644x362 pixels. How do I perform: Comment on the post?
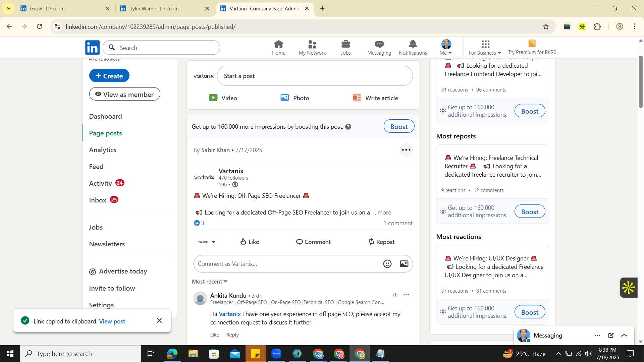313,242
